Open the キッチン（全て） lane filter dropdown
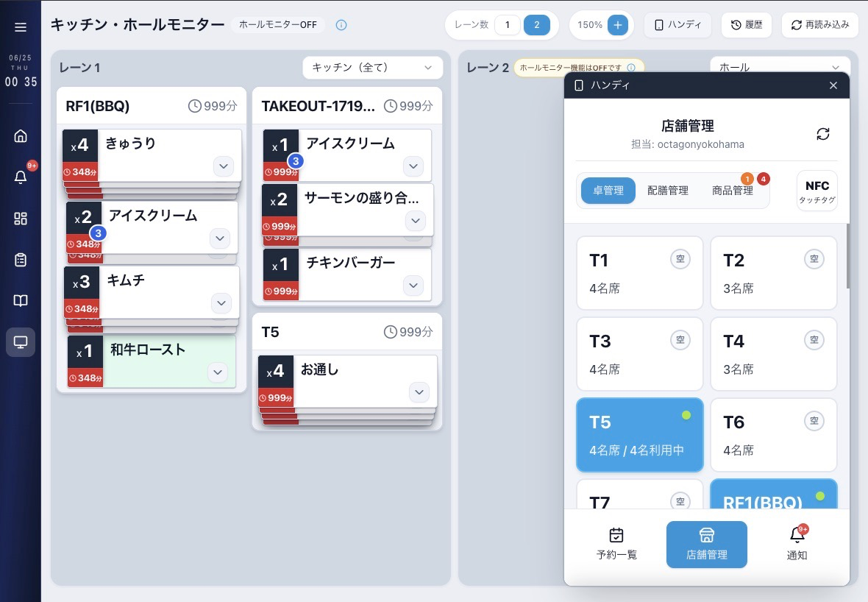 click(x=372, y=68)
